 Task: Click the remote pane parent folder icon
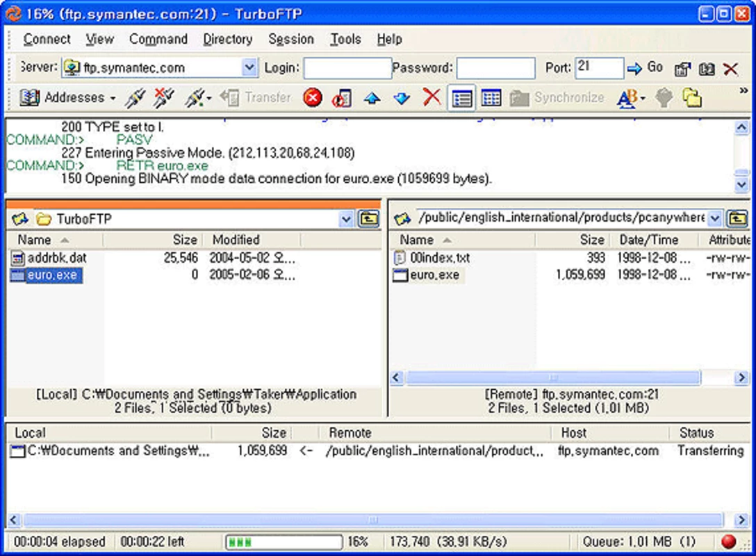pyautogui.click(x=737, y=219)
